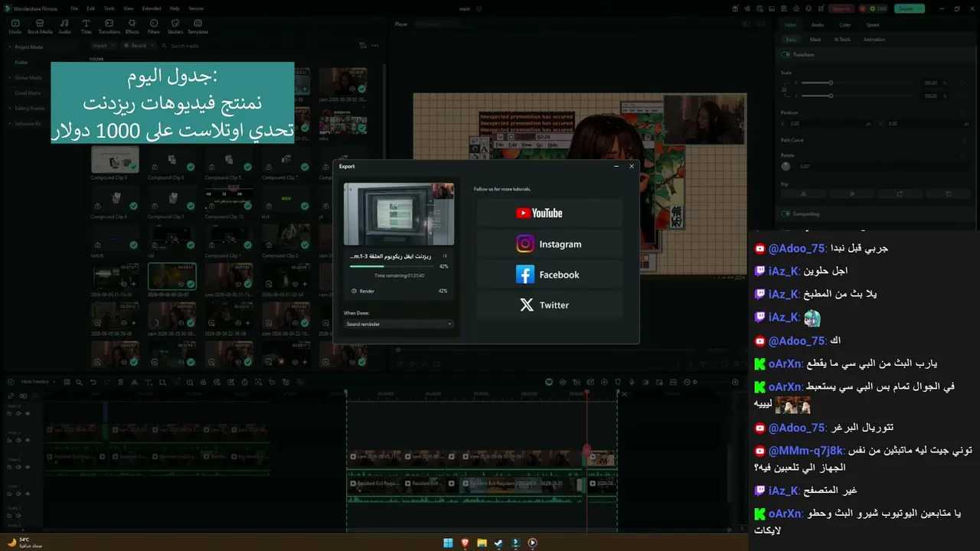Image resolution: width=980 pixels, height=551 pixels.
Task: Open the Tools menu
Action: pyautogui.click(x=109, y=8)
